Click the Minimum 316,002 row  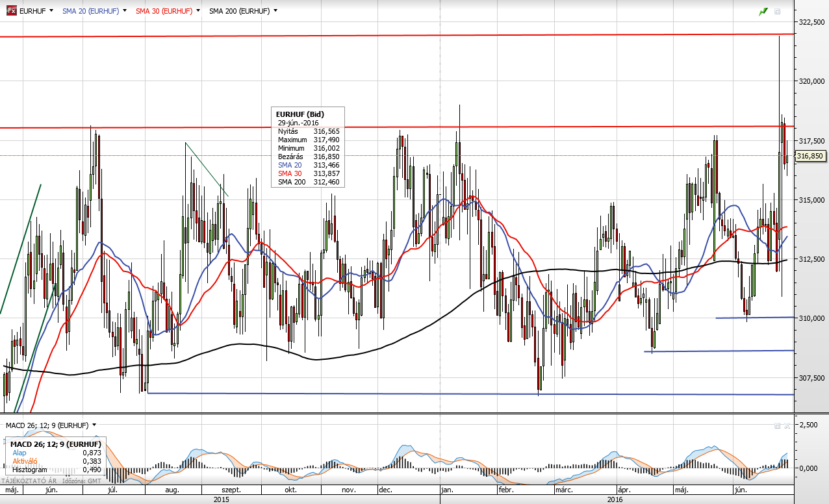pyautogui.click(x=309, y=148)
